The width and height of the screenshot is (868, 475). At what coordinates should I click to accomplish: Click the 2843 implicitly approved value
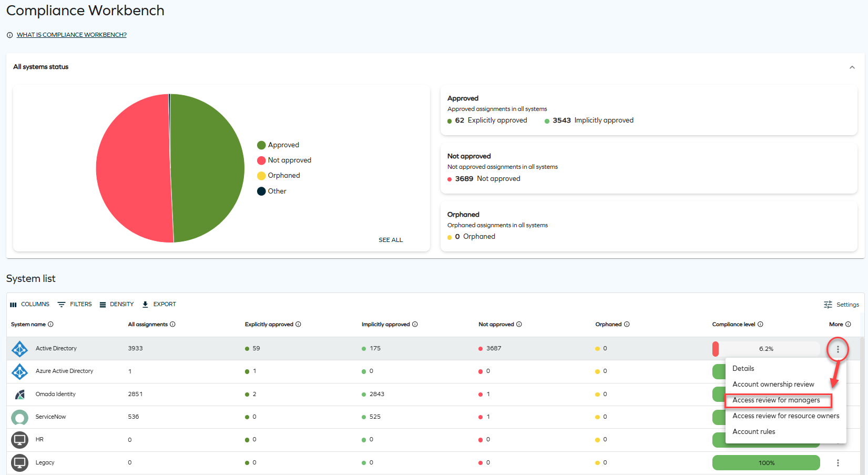click(x=377, y=395)
